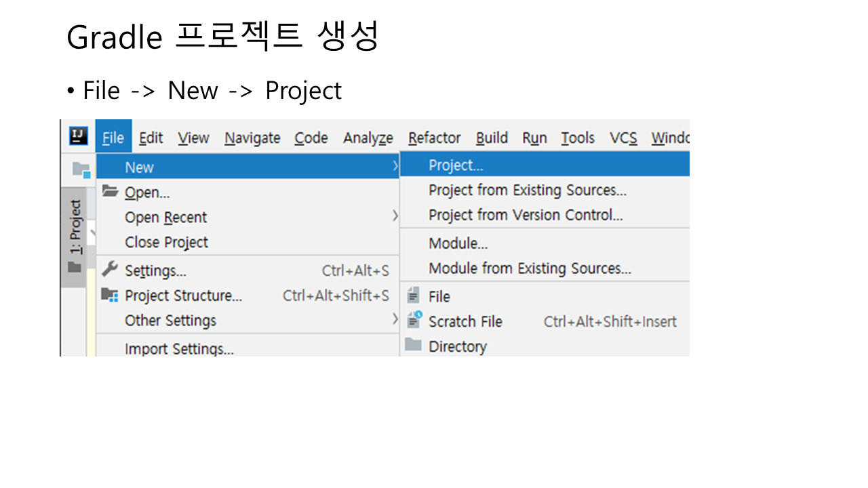Click the wrench icon next to Settings...
868x488 pixels.
click(110, 270)
